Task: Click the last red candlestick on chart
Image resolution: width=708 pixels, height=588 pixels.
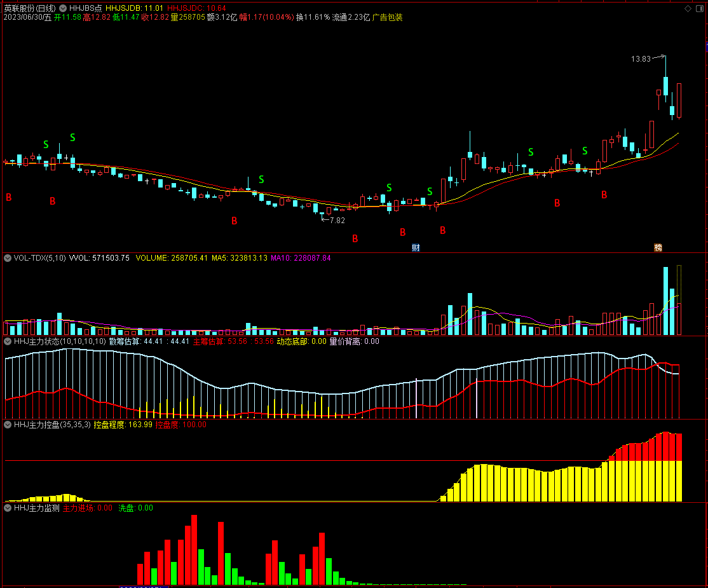Action: click(679, 100)
